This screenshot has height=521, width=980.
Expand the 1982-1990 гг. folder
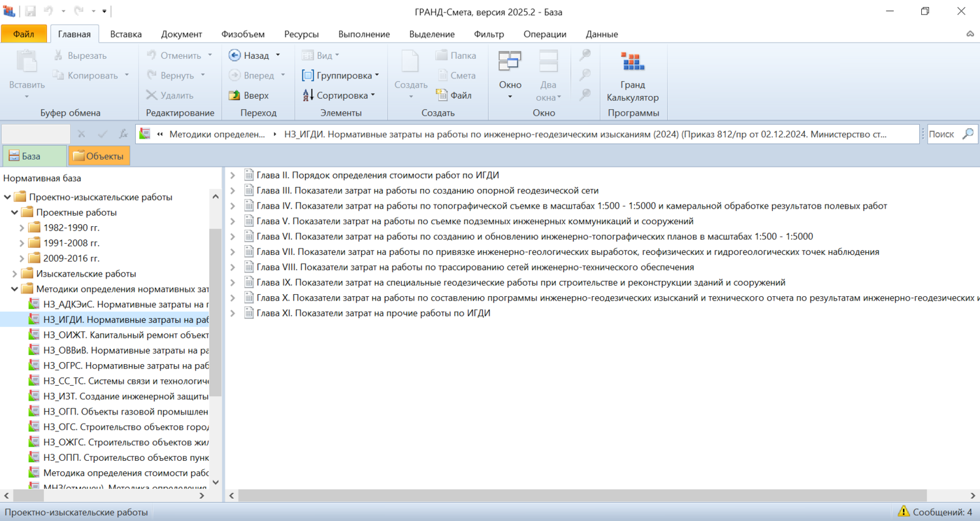pos(22,227)
